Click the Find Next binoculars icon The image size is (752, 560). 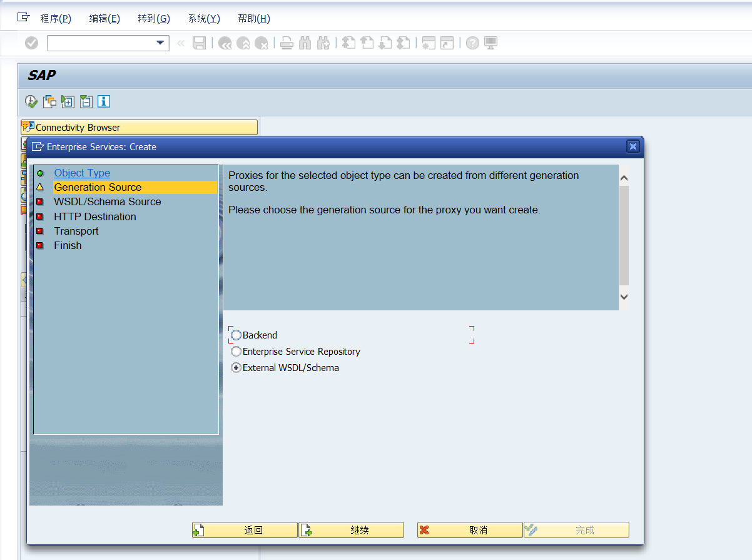(323, 43)
